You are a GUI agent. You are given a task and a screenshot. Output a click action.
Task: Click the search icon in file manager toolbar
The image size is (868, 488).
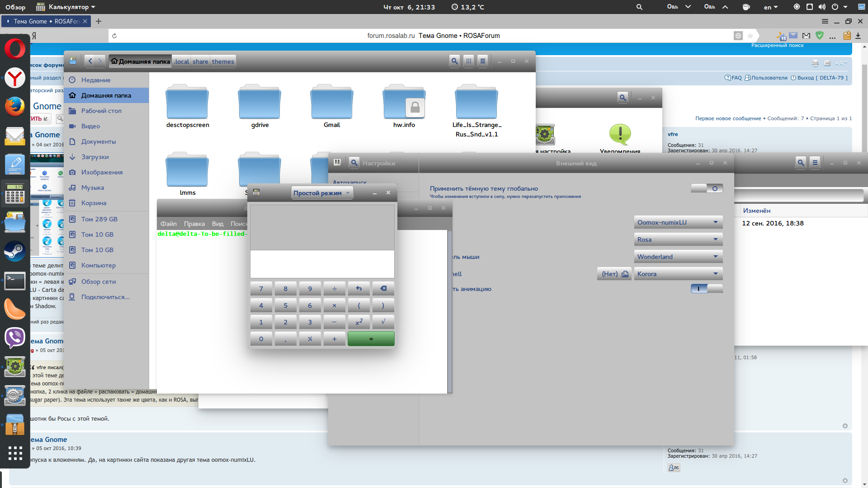[454, 61]
